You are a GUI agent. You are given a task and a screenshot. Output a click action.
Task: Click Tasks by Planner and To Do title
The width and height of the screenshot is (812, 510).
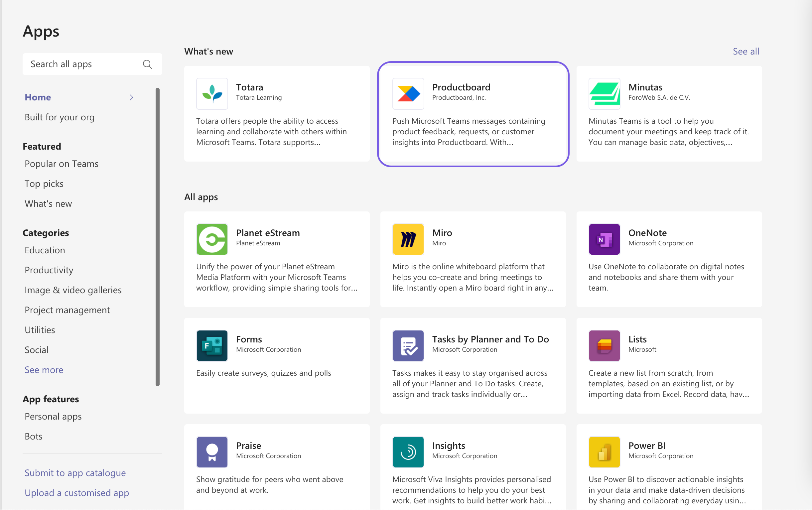(x=490, y=339)
